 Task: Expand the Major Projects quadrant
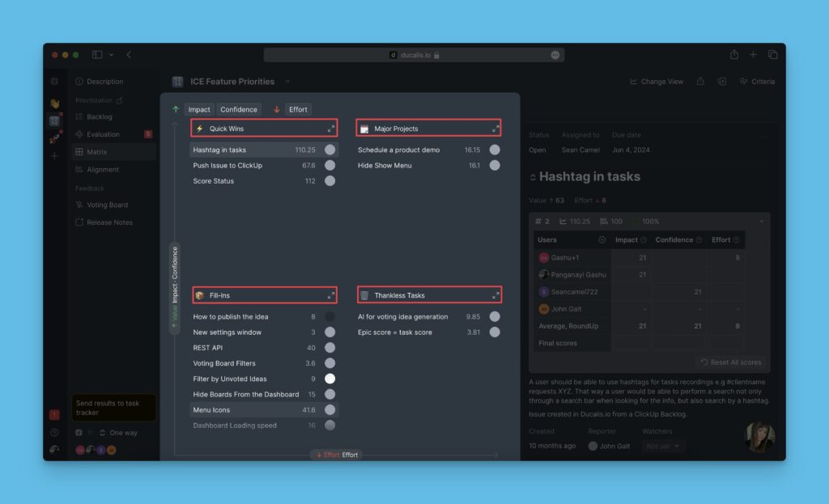pyautogui.click(x=495, y=129)
